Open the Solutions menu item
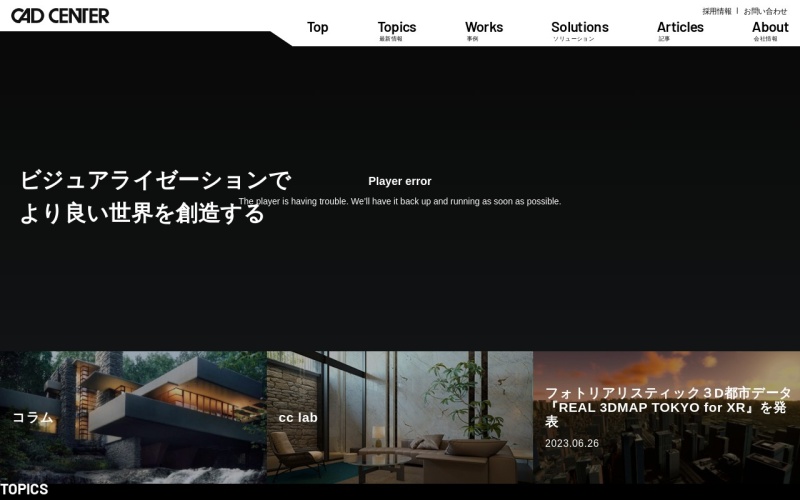The width and height of the screenshot is (800, 500). (580, 28)
